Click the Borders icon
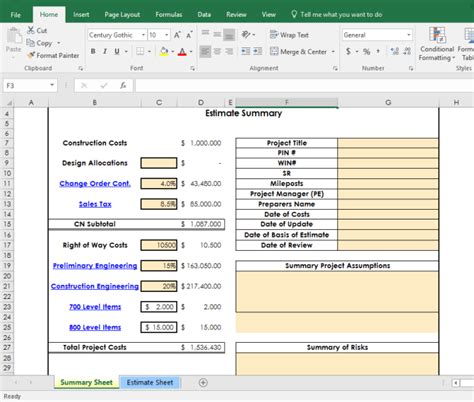This screenshot has width=474, height=402. (140, 51)
